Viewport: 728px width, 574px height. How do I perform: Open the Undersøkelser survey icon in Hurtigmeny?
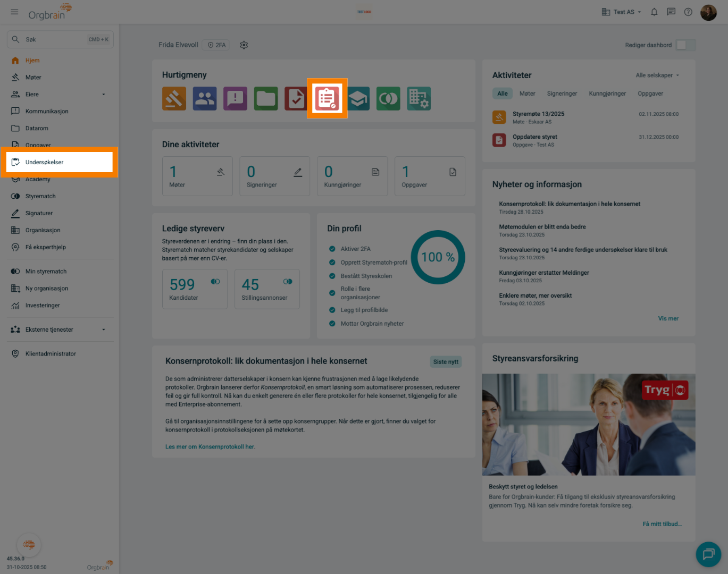click(x=327, y=98)
